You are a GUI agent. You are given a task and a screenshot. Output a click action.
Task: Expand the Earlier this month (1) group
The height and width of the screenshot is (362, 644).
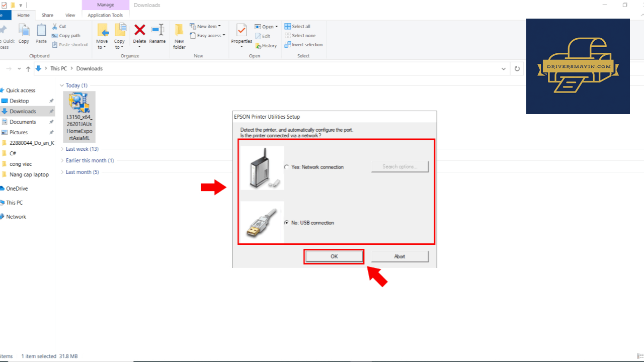click(x=62, y=160)
